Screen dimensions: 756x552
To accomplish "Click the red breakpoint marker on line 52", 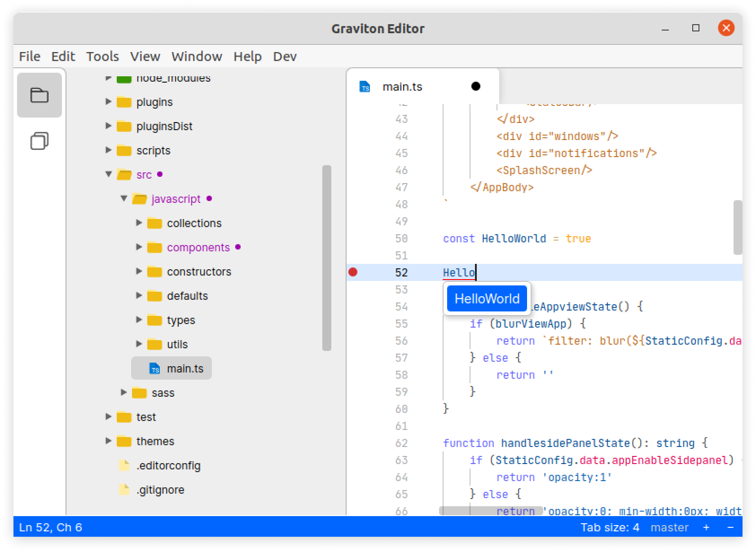I will click(x=353, y=272).
